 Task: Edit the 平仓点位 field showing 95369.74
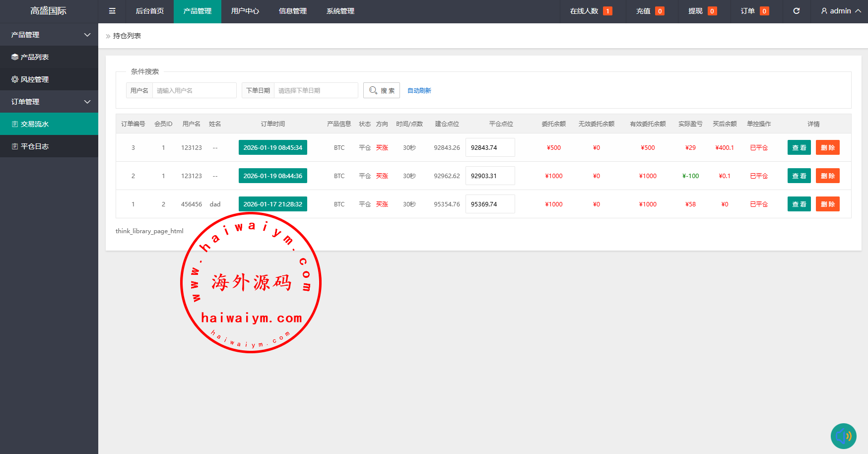coord(490,204)
